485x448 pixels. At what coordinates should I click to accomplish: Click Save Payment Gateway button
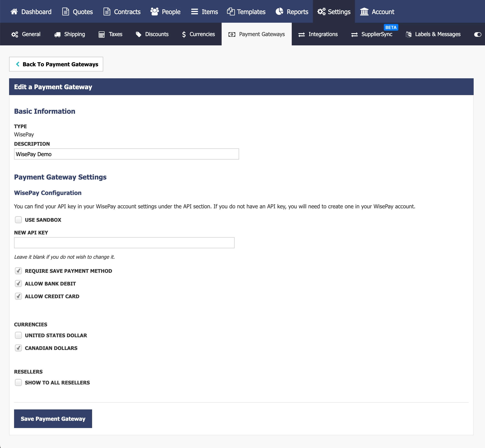[53, 418]
